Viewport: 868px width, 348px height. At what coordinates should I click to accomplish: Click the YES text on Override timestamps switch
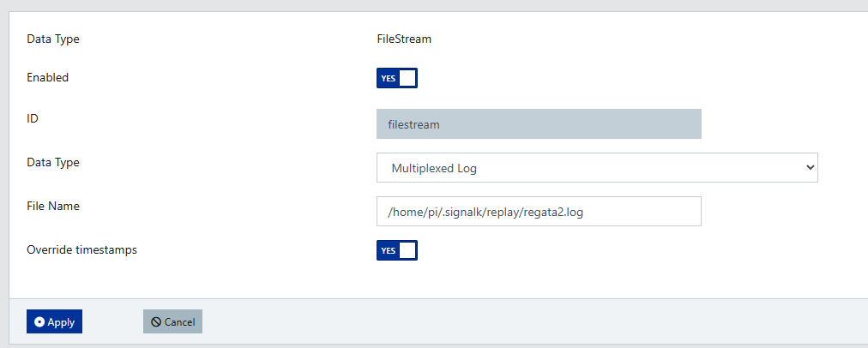click(388, 250)
